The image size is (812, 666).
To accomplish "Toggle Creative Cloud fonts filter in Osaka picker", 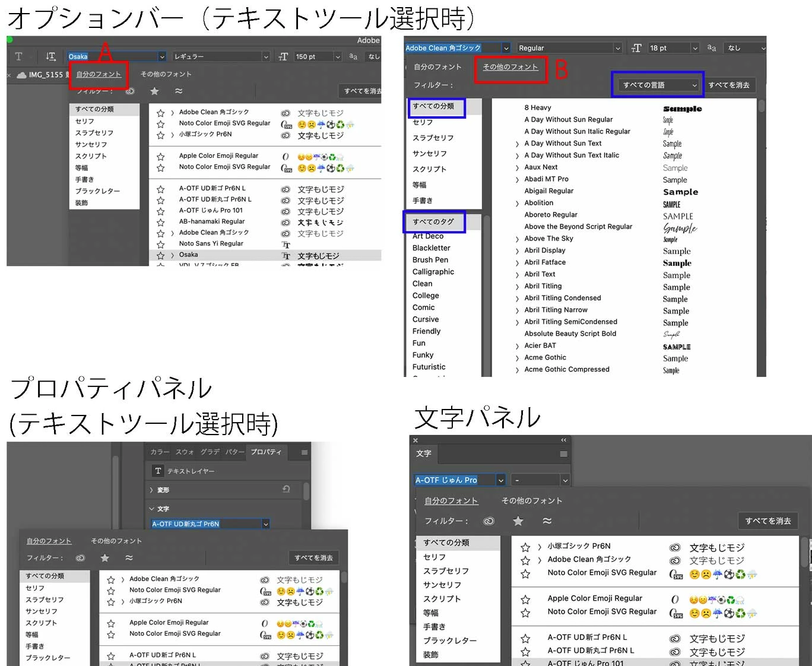I will [130, 91].
